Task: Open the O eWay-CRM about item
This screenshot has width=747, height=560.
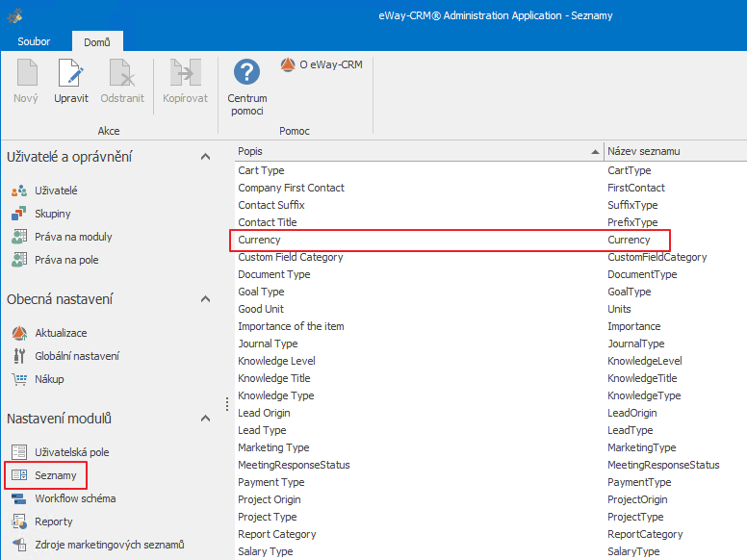Action: 322,64
